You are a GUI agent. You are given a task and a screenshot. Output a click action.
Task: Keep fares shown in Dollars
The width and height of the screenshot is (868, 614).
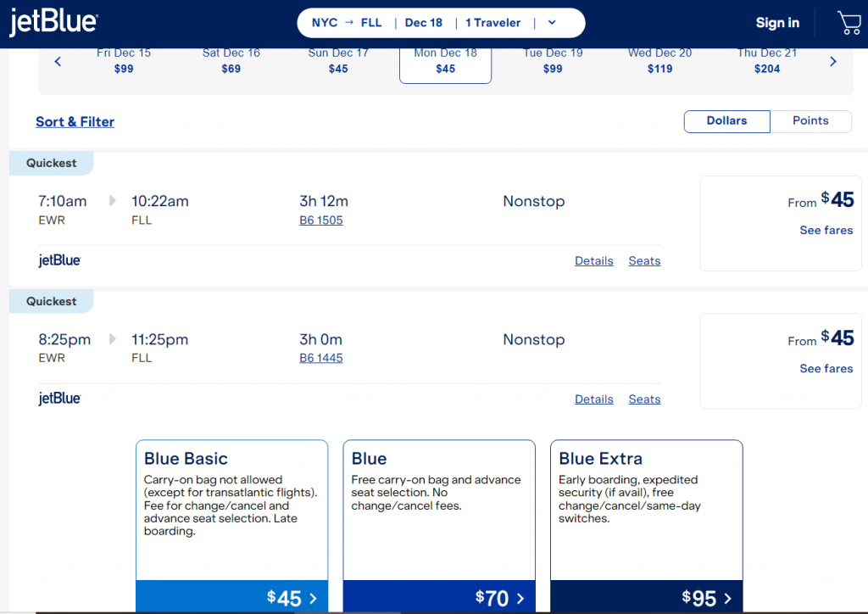(726, 121)
